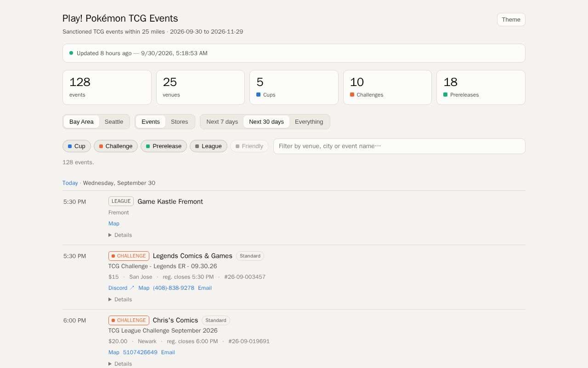
Task: Open Map link for Chris's Comics
Action: [114, 352]
